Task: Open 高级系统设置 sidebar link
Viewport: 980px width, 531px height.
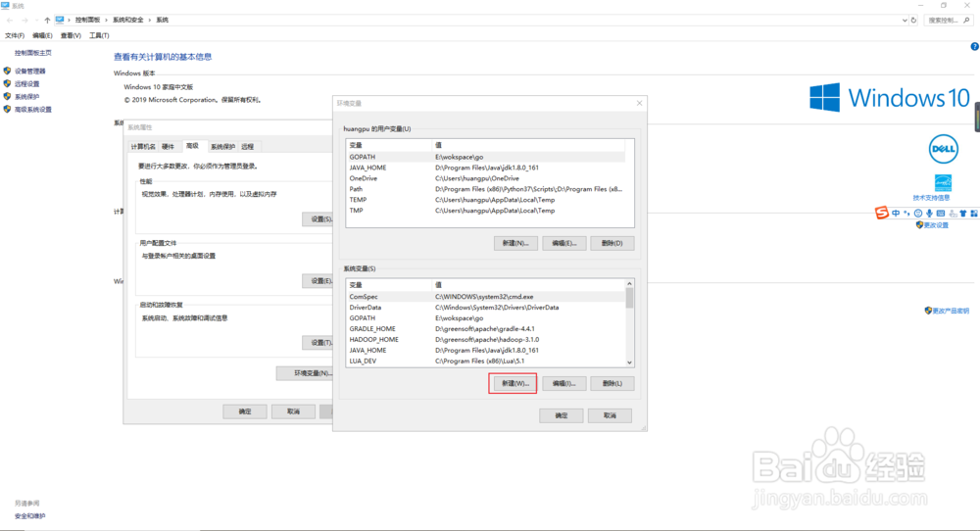Action: pyautogui.click(x=33, y=110)
